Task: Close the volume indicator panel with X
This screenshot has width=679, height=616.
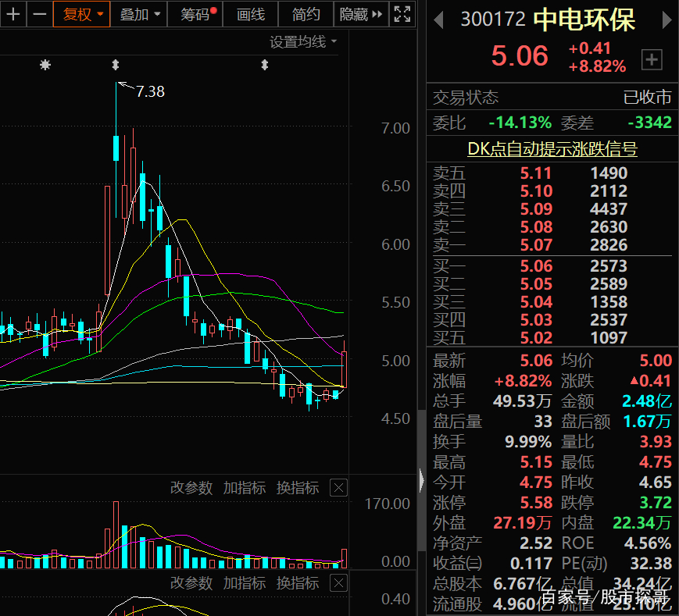Action: pos(338,487)
